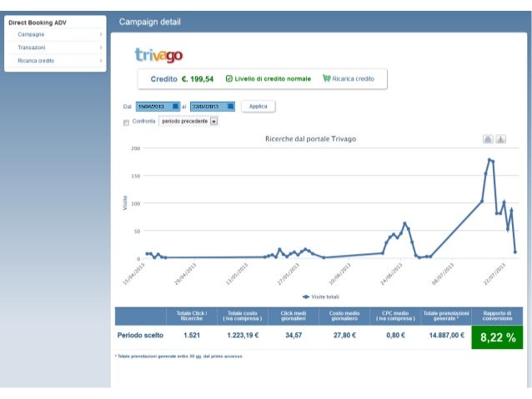This screenshot has height=399, width=532.
Task: Click the Livello di credito normale label
Action: (x=273, y=78)
